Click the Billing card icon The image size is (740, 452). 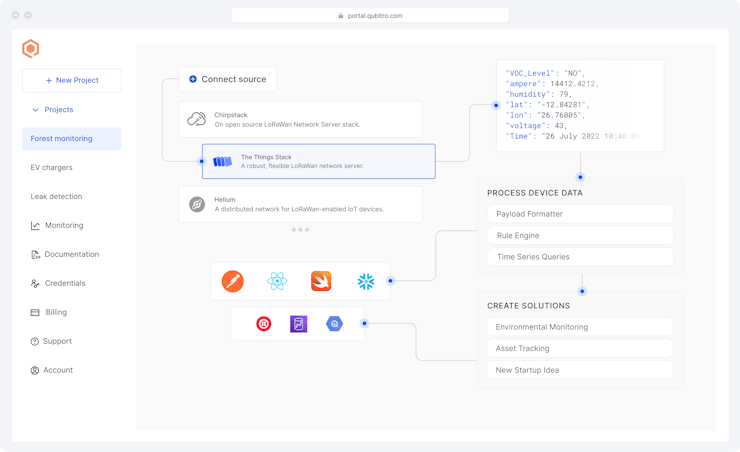[35, 312]
